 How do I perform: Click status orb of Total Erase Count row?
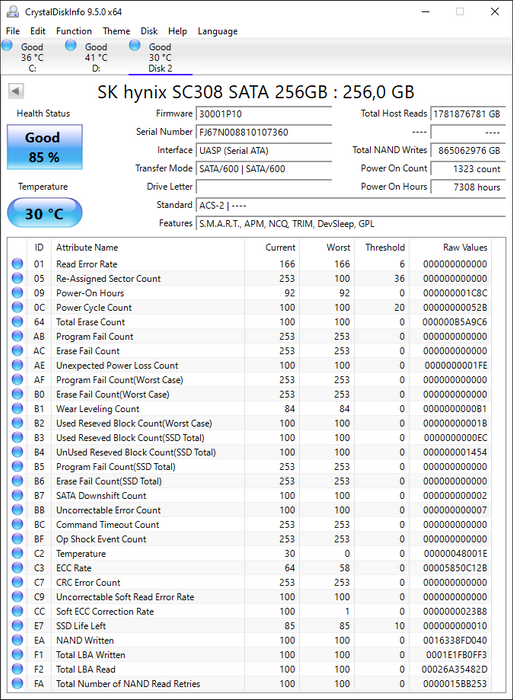coord(17,322)
